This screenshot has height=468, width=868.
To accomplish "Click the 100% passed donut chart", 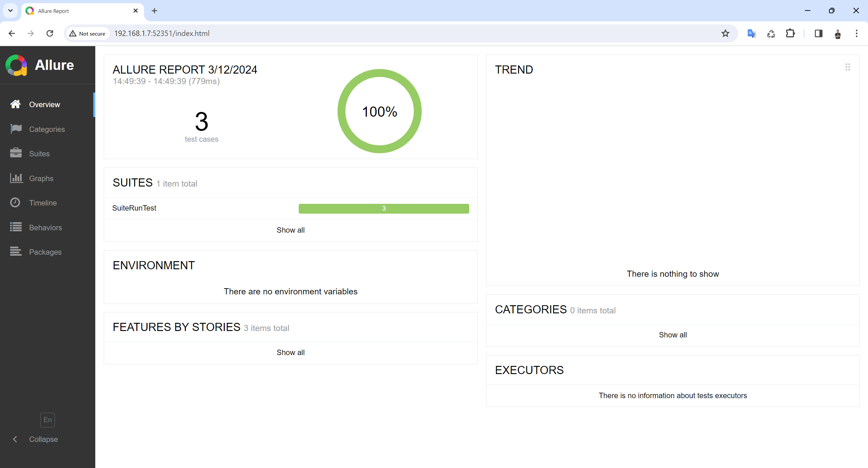I will tap(379, 111).
